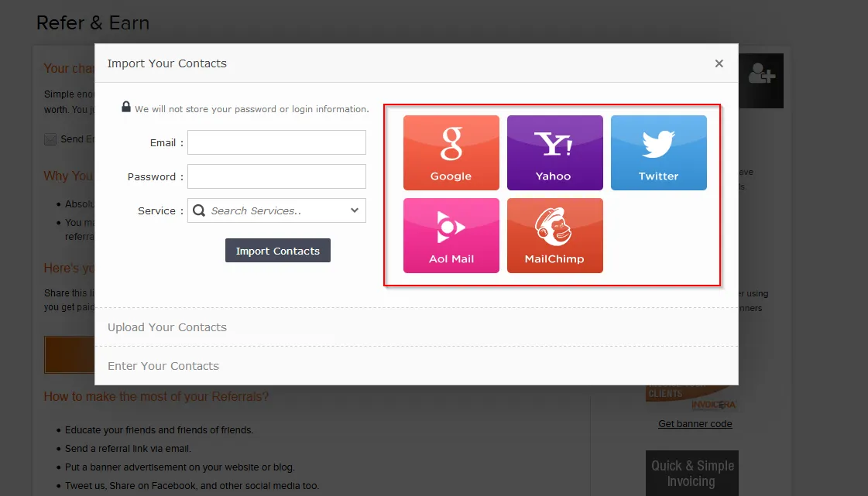Click the search magnifier in the Service field
Image resolution: width=868 pixels, height=496 pixels.
[199, 210]
